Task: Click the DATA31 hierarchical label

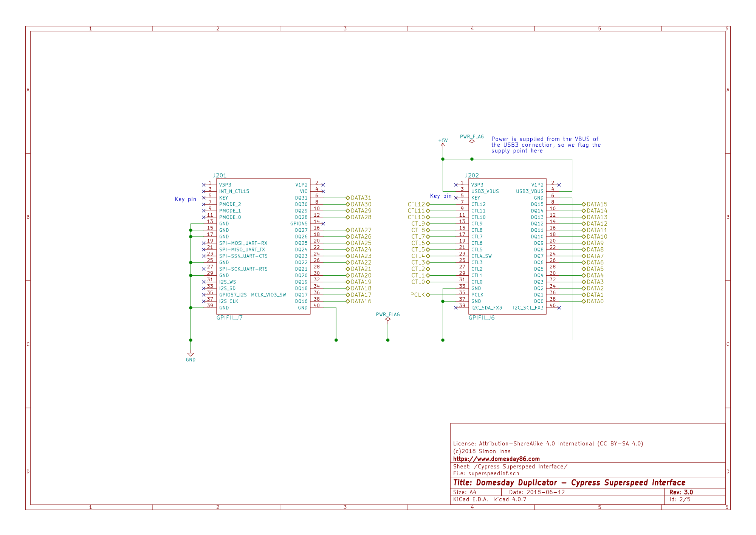Action: click(x=361, y=198)
